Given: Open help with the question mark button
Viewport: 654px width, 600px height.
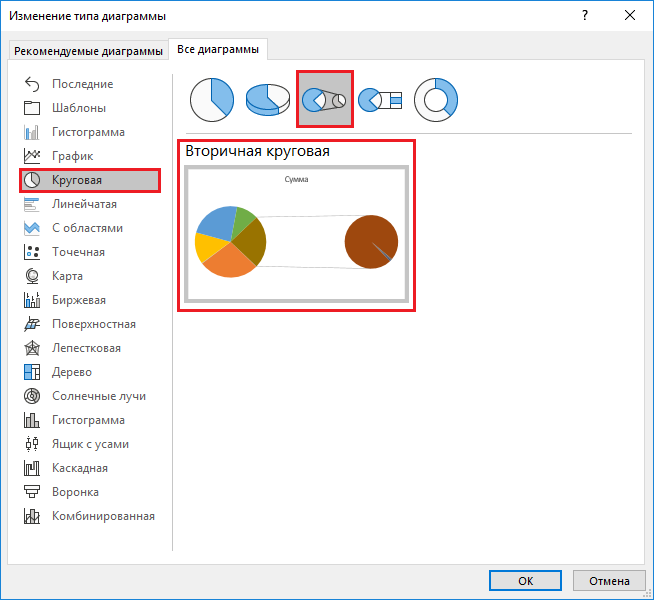Looking at the screenshot, I should [x=585, y=16].
